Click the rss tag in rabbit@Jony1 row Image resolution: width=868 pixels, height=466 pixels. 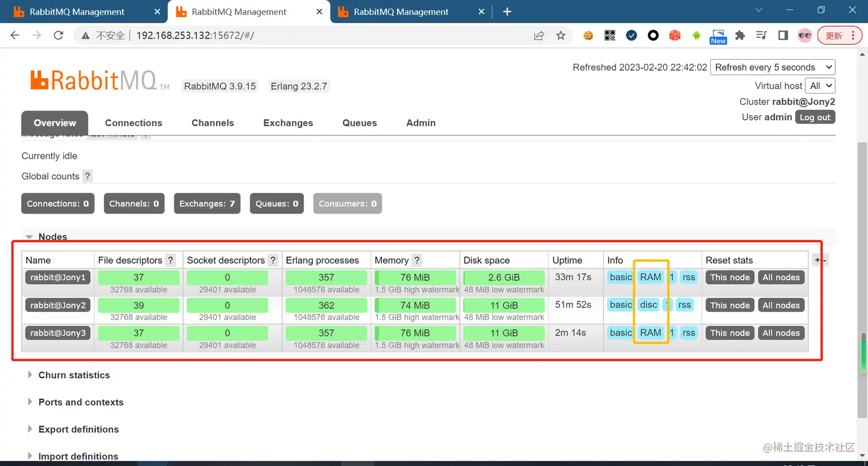coord(689,277)
